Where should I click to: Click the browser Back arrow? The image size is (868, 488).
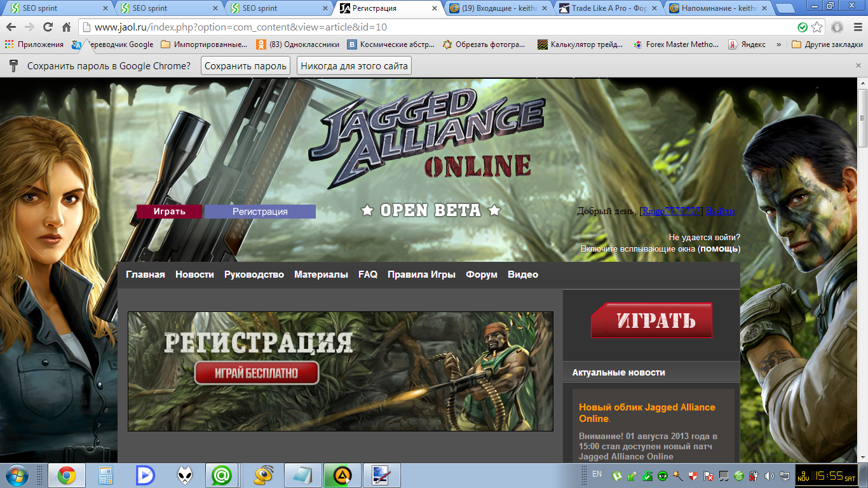[11, 27]
